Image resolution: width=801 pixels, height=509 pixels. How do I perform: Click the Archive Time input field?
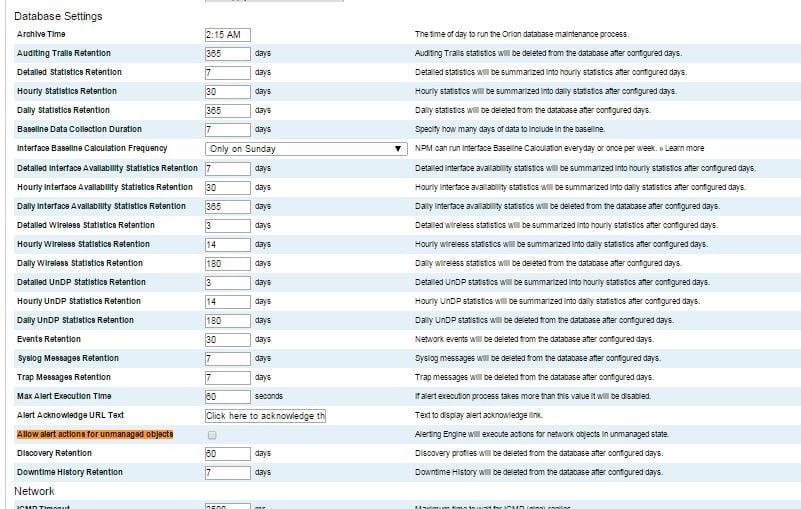(228, 35)
